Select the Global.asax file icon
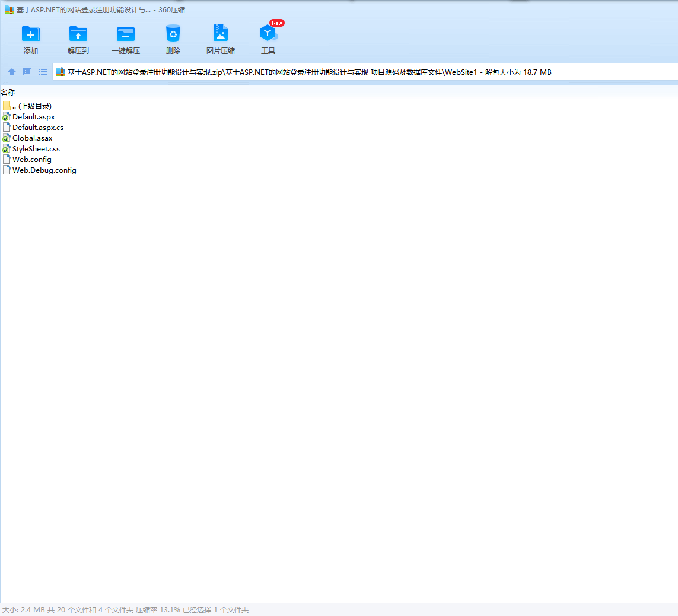Viewport: 678px width, 616px height. [7, 138]
